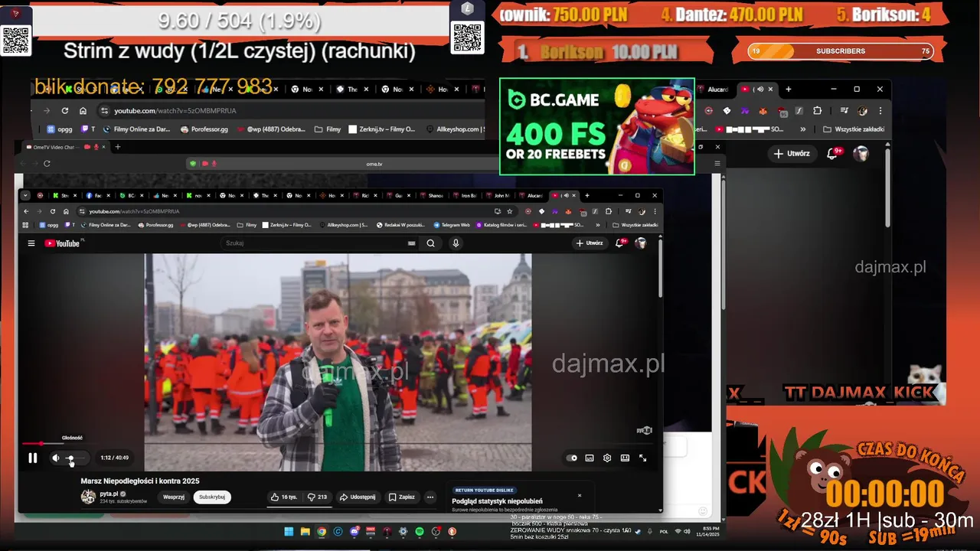Screen dimensions: 980x551
Task: Open the opgg bookmark in front browser
Action: (x=48, y=225)
